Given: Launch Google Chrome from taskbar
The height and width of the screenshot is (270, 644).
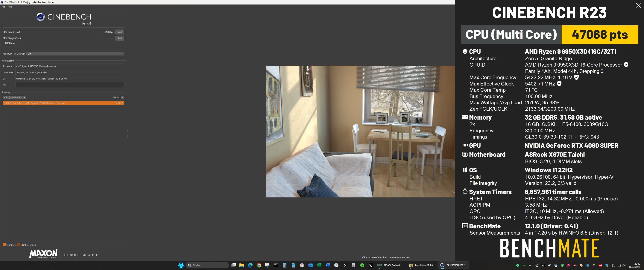Looking at the screenshot, I should (259, 265).
